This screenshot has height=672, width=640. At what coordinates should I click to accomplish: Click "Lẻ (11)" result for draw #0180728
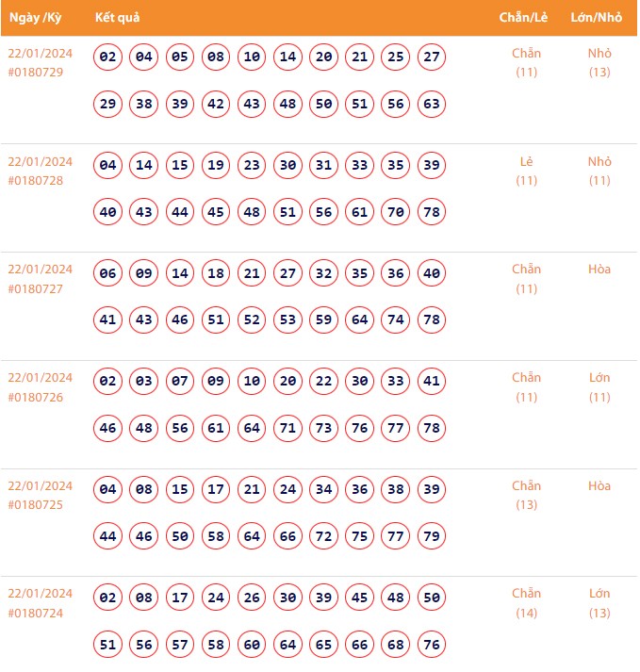[527, 171]
